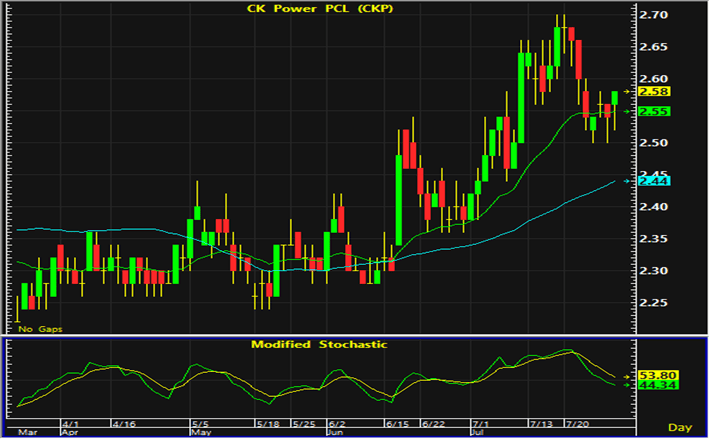Click the last green candlestick at 2.58
This screenshot has width=710, height=439.
tap(614, 98)
